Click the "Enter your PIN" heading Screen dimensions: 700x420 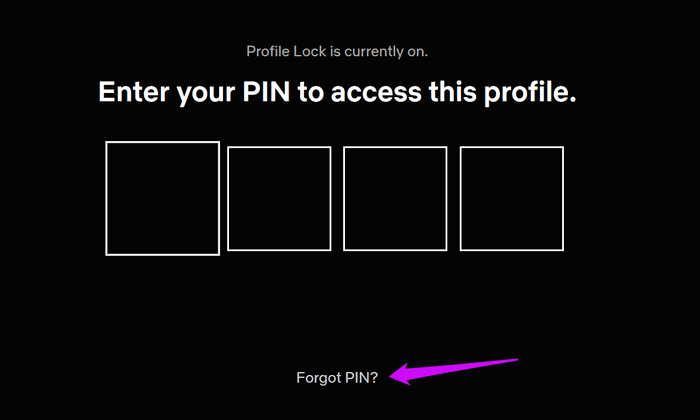click(x=338, y=93)
